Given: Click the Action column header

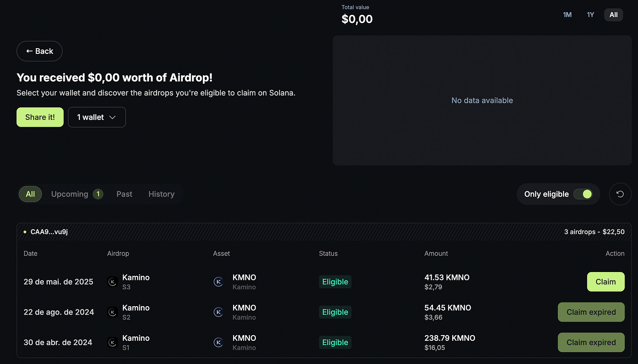Looking at the screenshot, I should [615, 254].
